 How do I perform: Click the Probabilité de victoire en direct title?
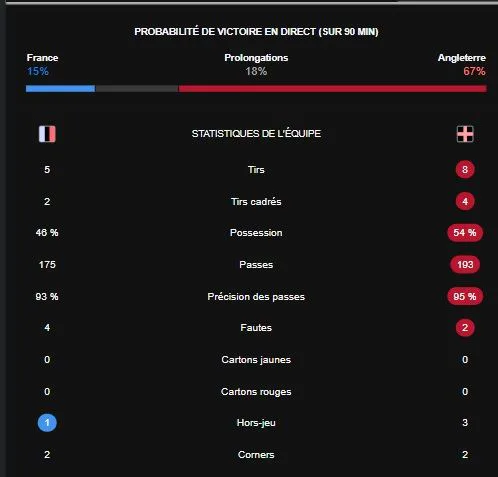256,32
